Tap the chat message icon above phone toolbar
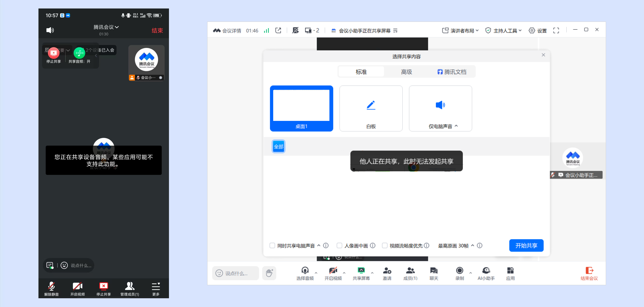This screenshot has width=644, height=307. pos(50,265)
